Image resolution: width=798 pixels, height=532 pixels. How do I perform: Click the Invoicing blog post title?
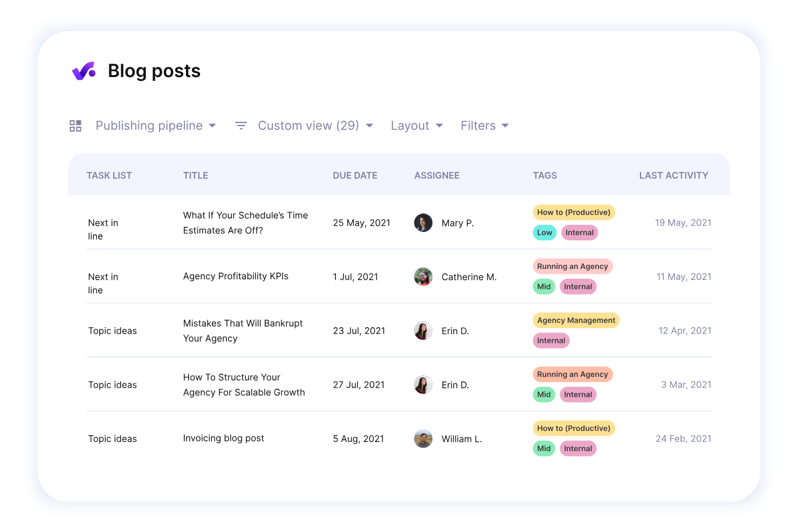(223, 438)
